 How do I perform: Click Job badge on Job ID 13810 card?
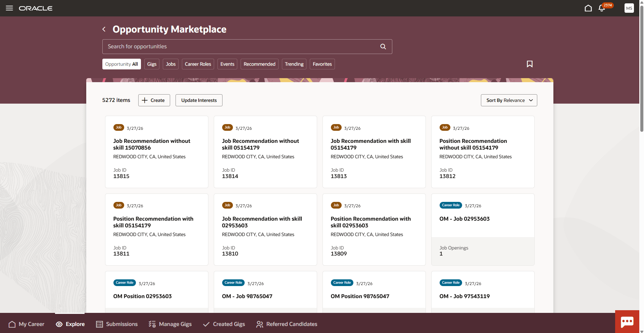coord(227,205)
